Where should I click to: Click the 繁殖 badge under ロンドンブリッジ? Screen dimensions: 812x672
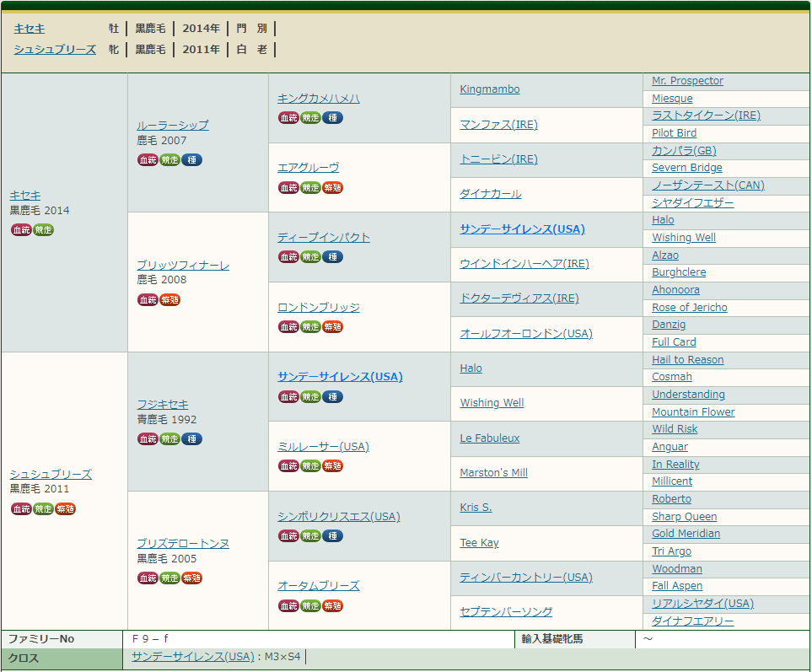pos(332,327)
